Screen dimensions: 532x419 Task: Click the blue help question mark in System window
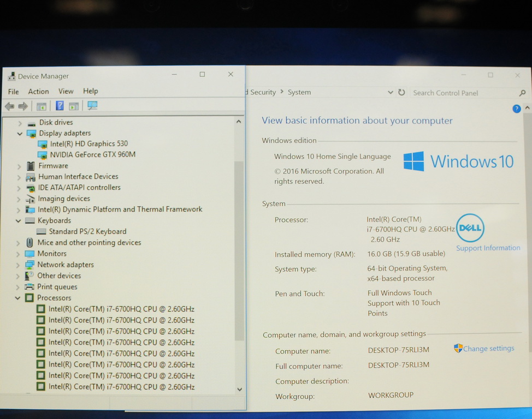(x=516, y=109)
